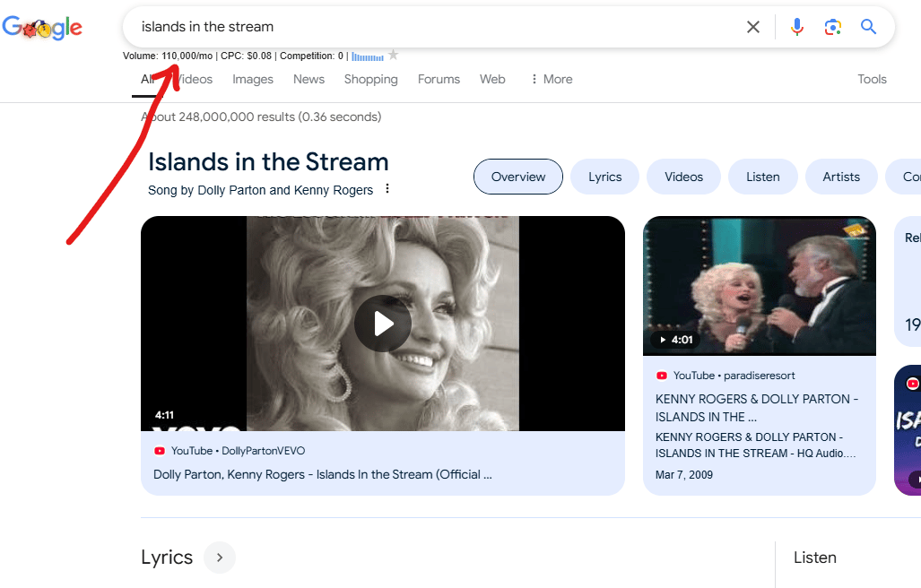Select the Videos chip in knowledge panel
The width and height of the screenshot is (921, 588).
[x=683, y=177]
